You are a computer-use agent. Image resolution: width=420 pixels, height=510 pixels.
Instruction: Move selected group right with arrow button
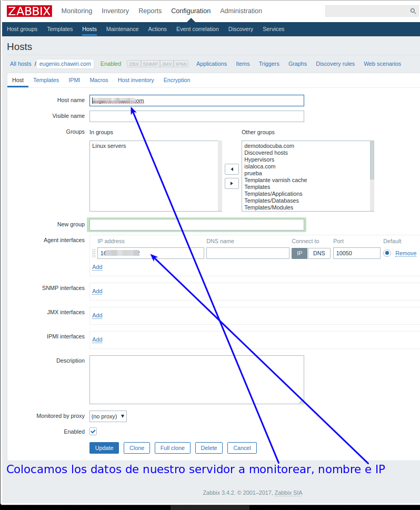point(232,184)
